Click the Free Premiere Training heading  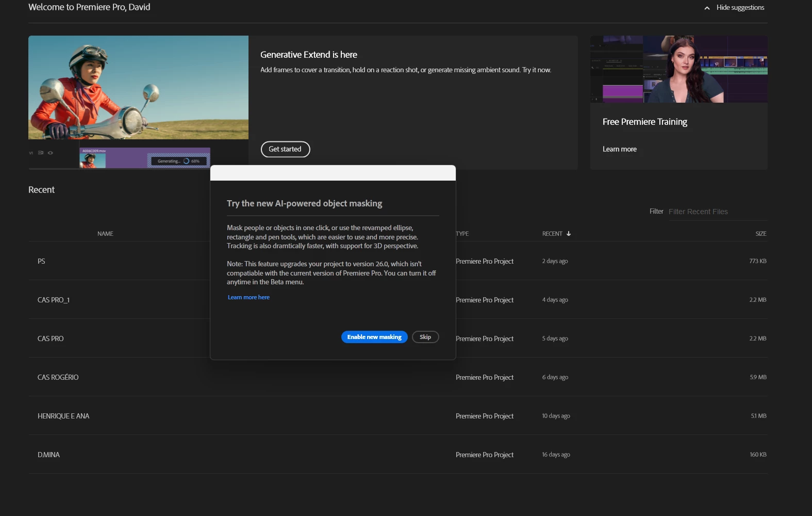click(x=645, y=122)
